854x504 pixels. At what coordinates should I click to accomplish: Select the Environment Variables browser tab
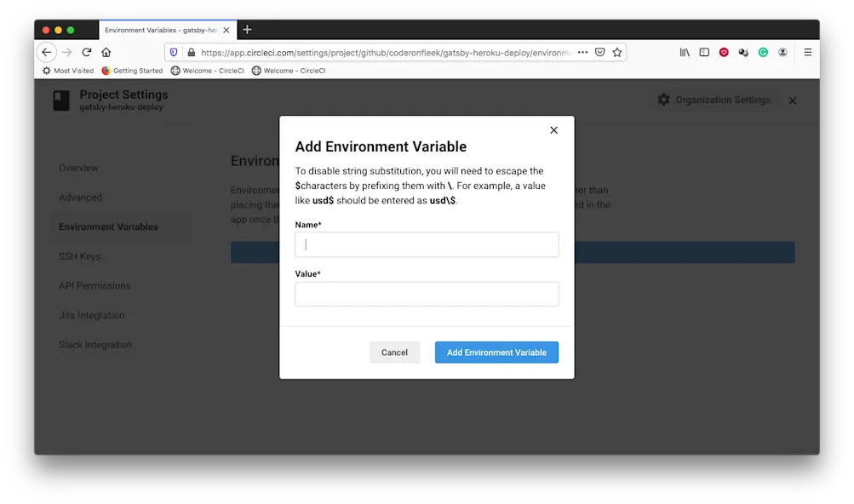[x=169, y=30]
